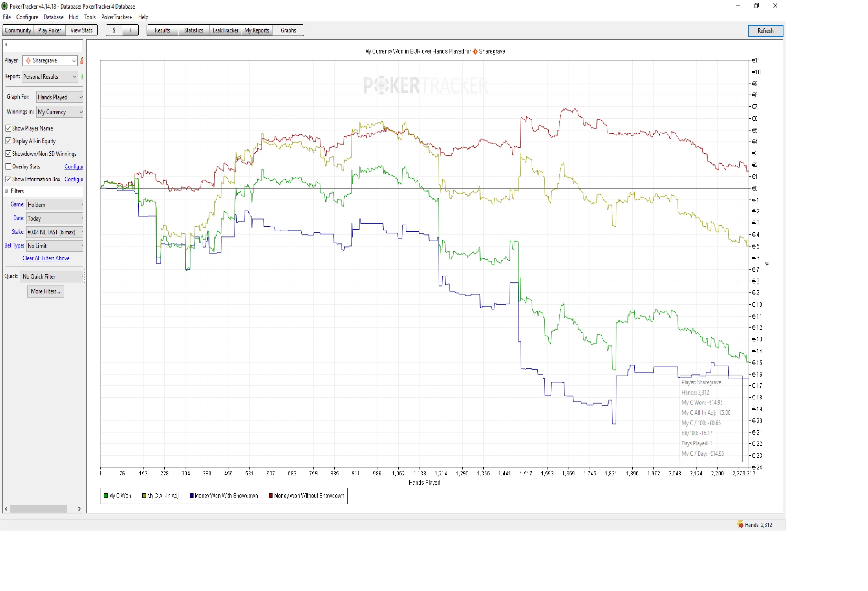The height and width of the screenshot is (591, 868).
Task: Click the orange Sharegrave icon in the chart title
Action: click(475, 51)
